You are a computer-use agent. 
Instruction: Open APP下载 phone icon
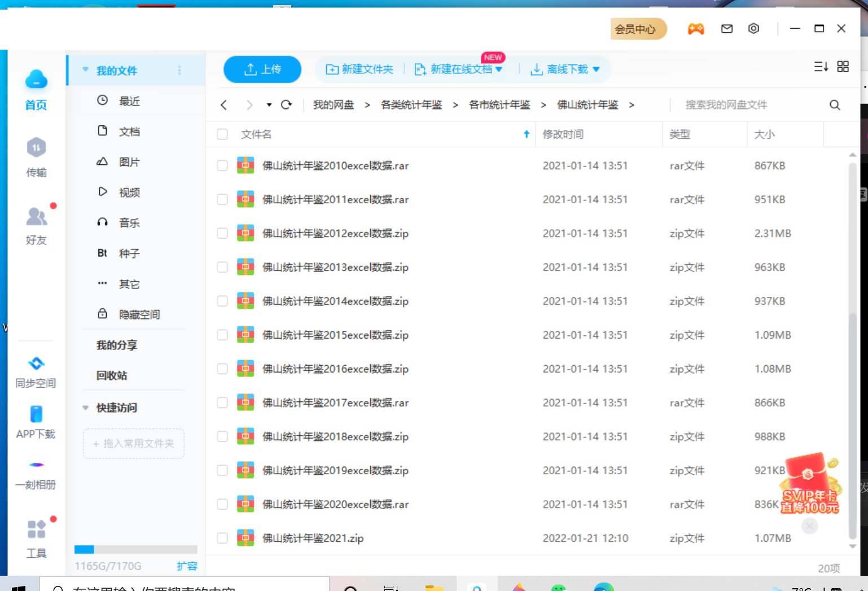point(36,414)
